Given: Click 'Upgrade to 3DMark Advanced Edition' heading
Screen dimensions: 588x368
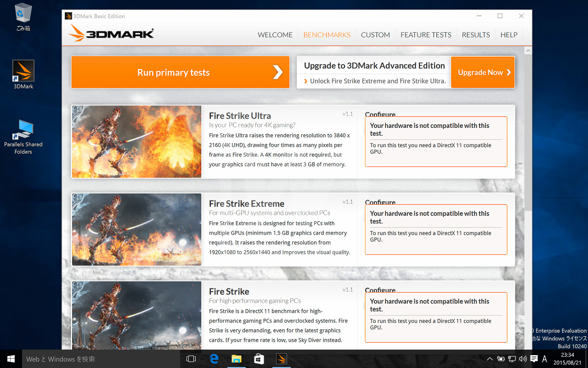Looking at the screenshot, I should click(x=374, y=66).
